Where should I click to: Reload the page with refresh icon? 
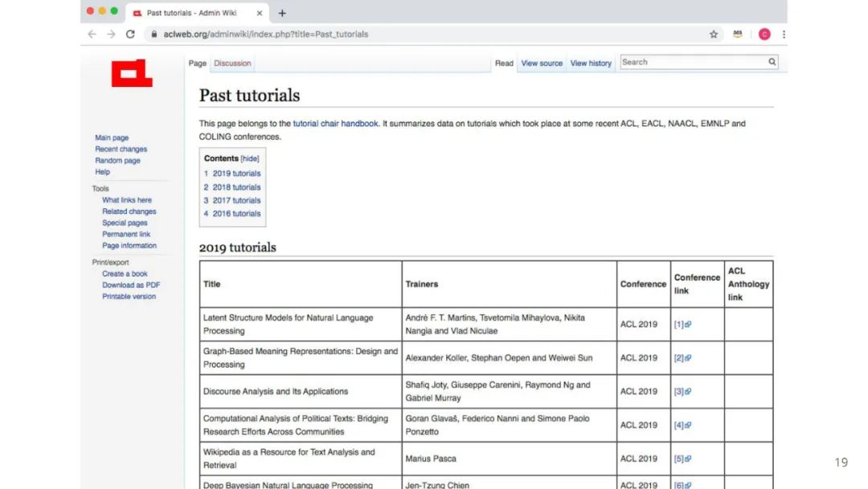tap(130, 35)
